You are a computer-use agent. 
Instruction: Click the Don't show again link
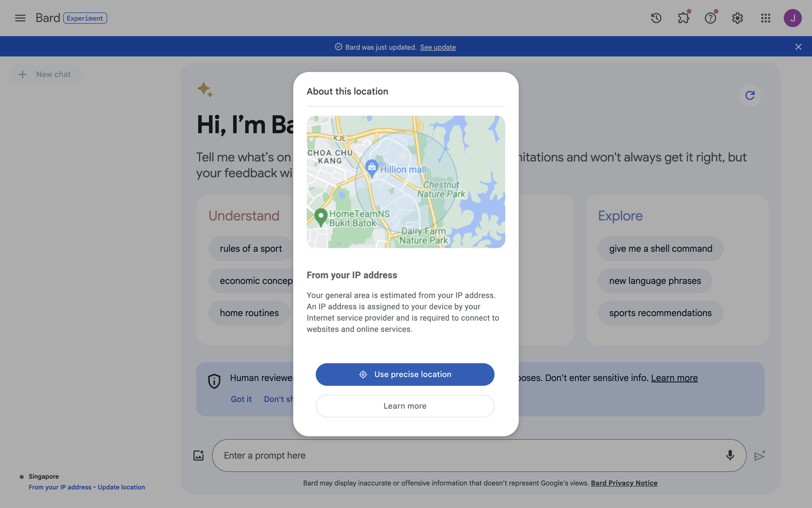point(278,399)
